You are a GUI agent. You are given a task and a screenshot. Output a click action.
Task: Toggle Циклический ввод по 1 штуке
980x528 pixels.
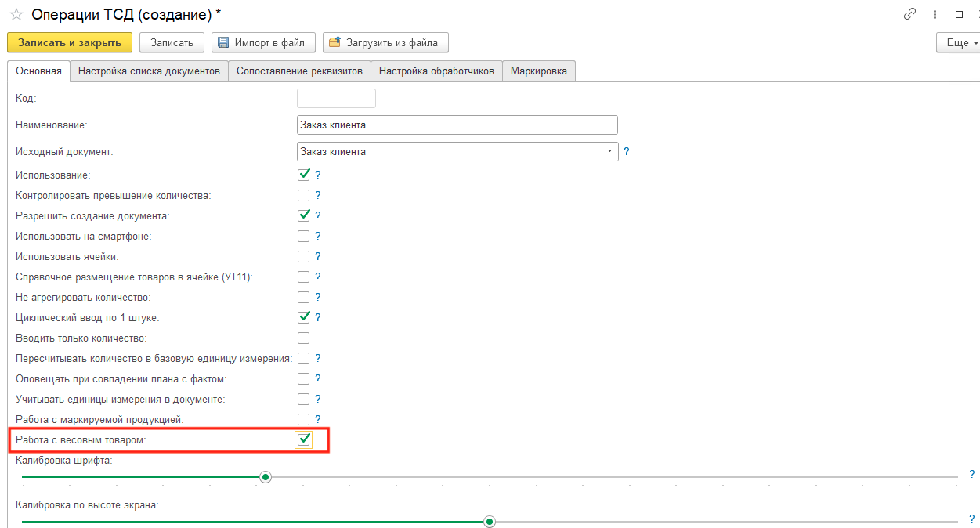point(304,317)
